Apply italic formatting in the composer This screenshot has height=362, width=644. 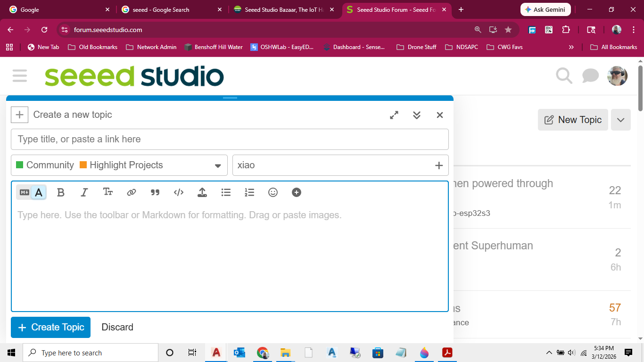click(x=84, y=192)
